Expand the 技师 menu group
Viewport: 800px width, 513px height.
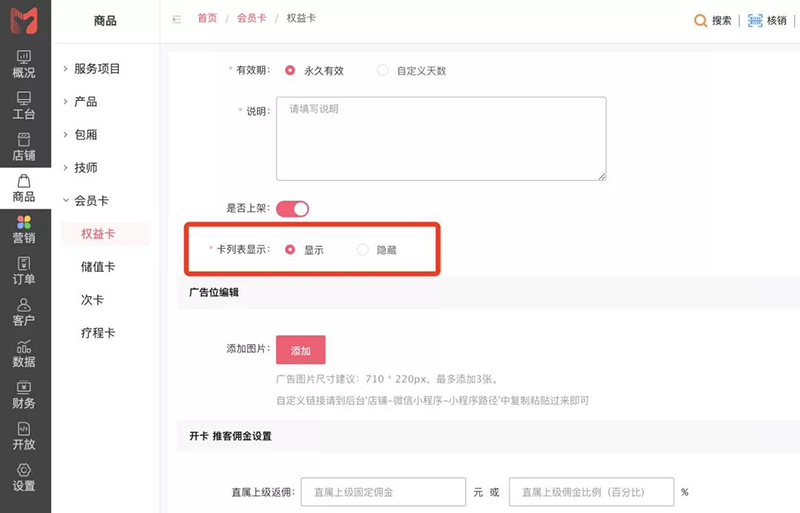click(x=86, y=167)
